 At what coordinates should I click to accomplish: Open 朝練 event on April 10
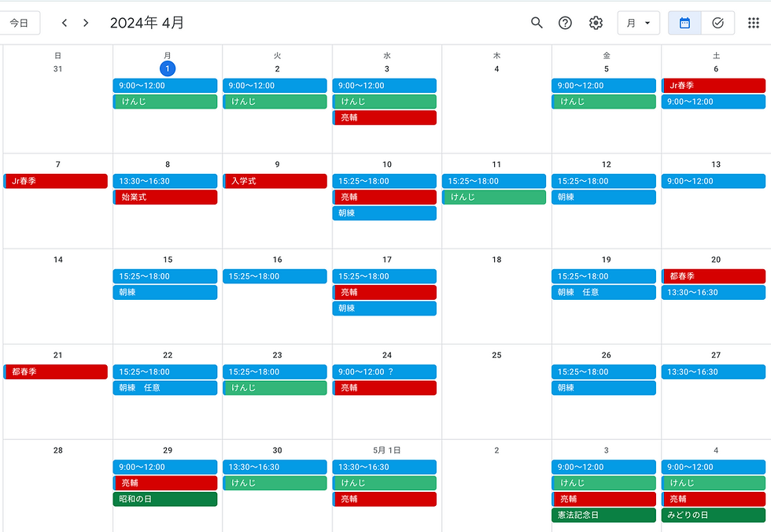(385, 213)
